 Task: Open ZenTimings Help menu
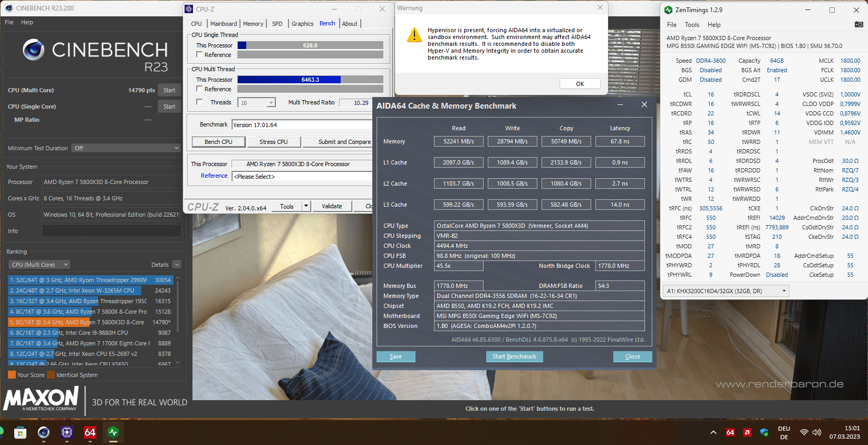tap(714, 25)
